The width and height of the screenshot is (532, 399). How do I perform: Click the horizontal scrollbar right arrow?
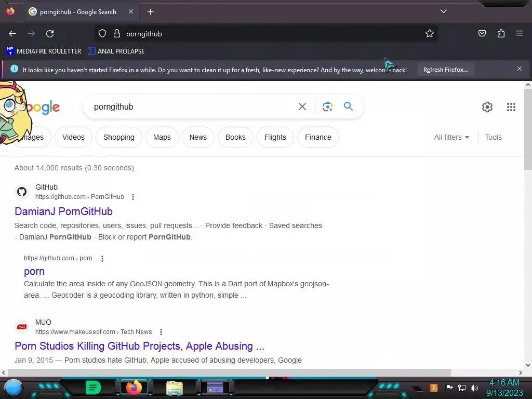tap(521, 373)
